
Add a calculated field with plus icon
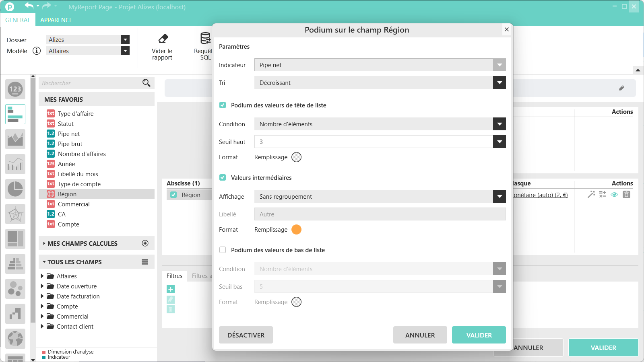tap(145, 243)
